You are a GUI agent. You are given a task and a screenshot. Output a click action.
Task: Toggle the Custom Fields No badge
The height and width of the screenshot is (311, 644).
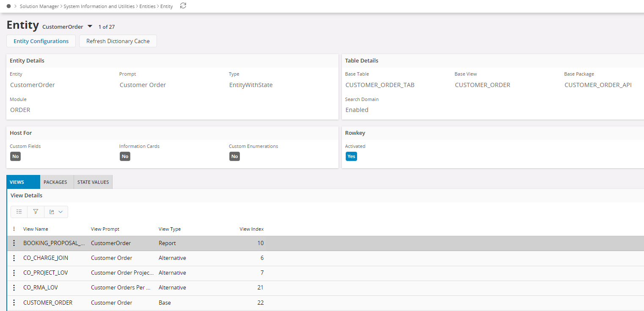[x=16, y=156]
